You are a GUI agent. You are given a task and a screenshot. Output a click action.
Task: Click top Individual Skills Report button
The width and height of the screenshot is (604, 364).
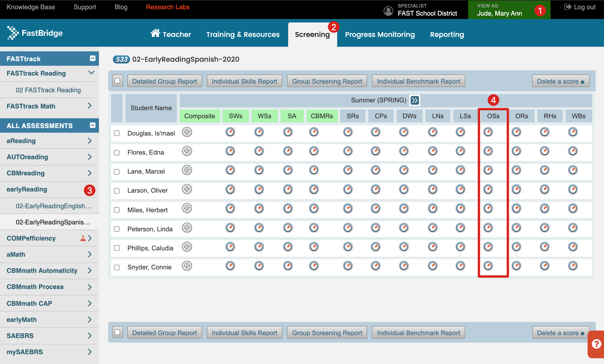(x=245, y=81)
